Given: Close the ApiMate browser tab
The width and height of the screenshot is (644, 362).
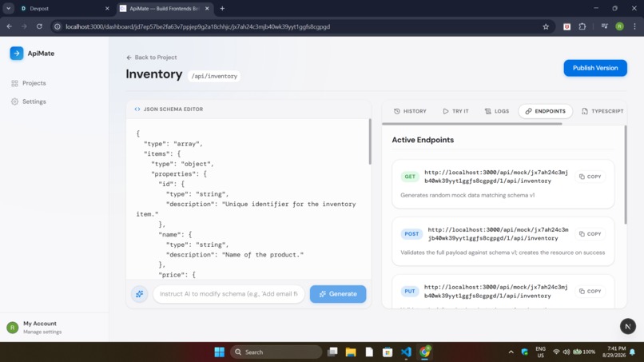Looking at the screenshot, I should pos(207,8).
